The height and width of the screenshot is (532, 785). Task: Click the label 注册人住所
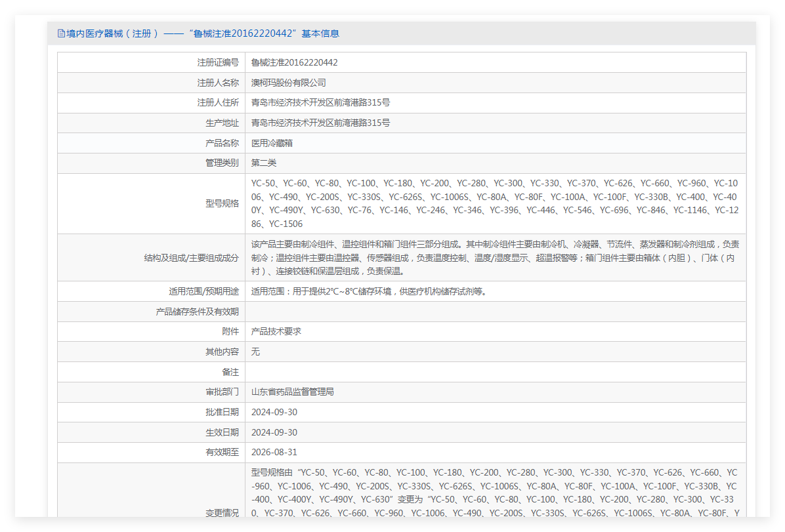[218, 102]
